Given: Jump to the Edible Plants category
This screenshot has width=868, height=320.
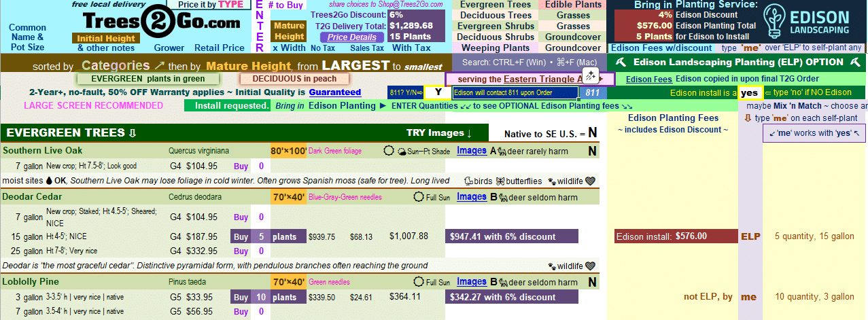Looking at the screenshot, I should 573,5.
